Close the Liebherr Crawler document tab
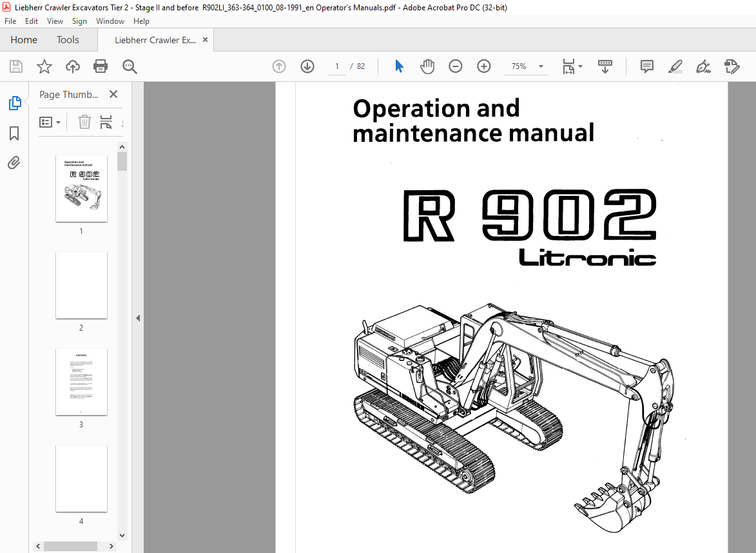This screenshot has height=553, width=756. click(206, 40)
